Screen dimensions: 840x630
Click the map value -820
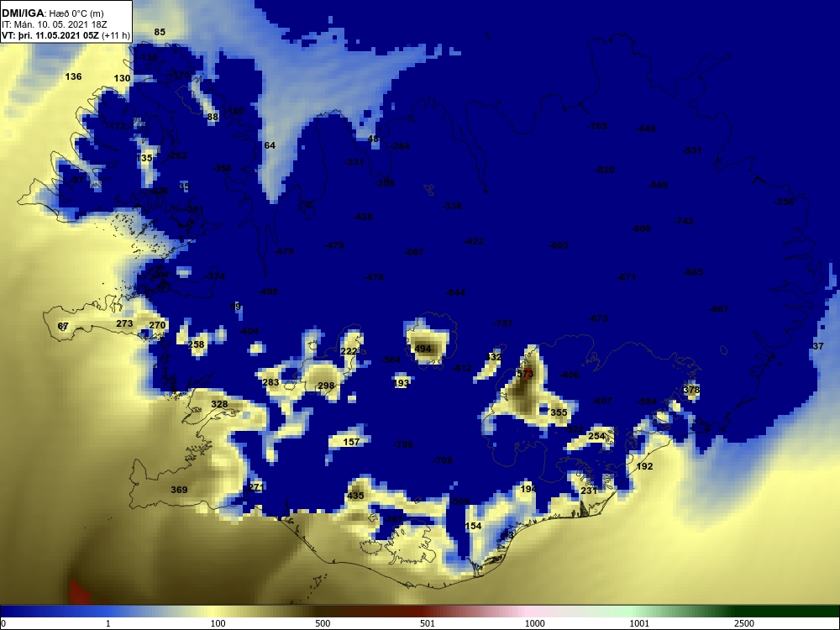[x=605, y=170]
